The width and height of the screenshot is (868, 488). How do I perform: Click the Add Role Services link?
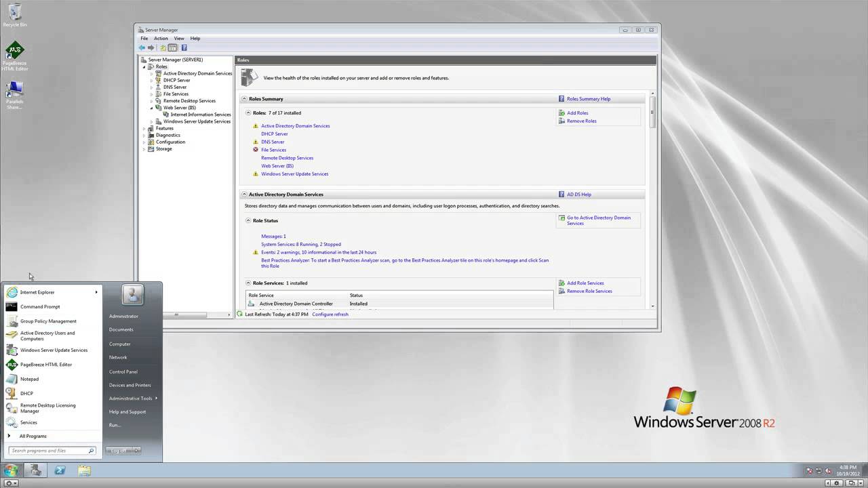coord(585,283)
